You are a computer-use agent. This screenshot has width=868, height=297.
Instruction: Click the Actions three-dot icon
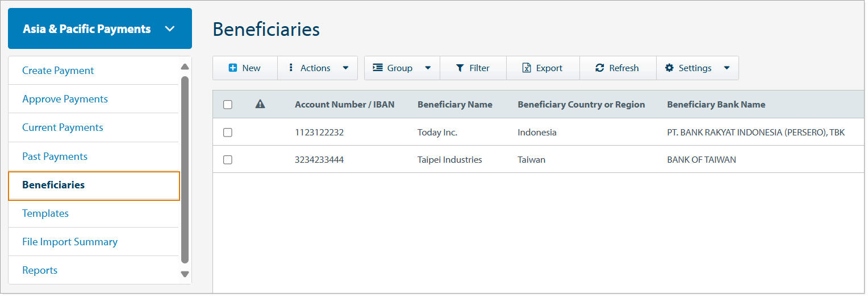click(x=291, y=68)
